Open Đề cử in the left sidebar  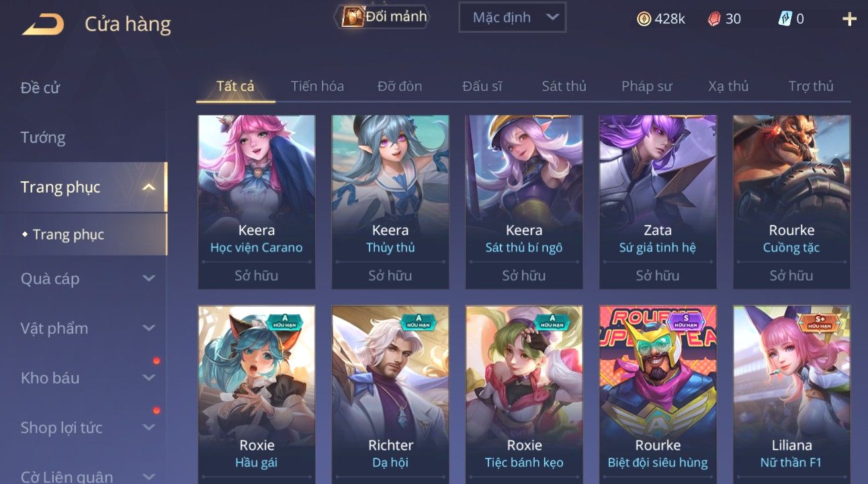[40, 88]
